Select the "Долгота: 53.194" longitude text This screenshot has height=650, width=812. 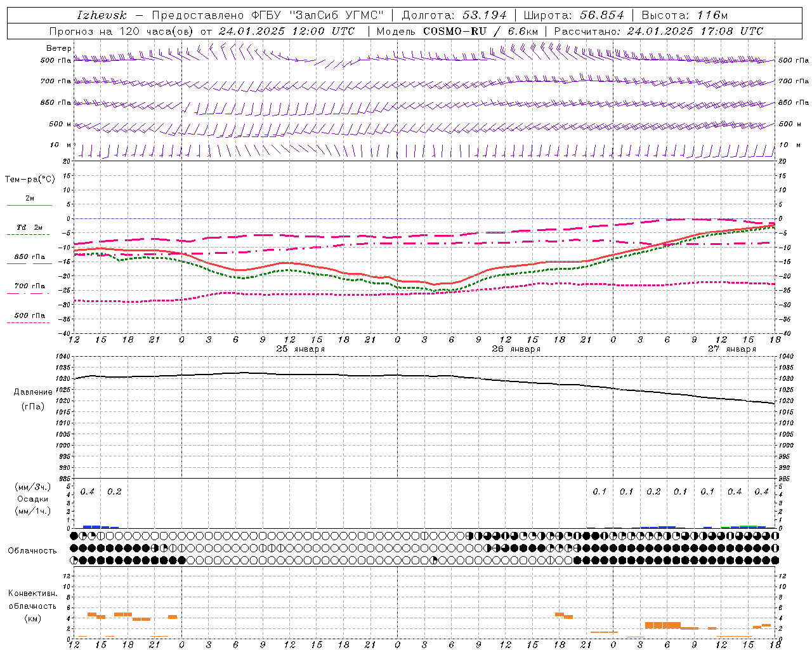coord(454,15)
